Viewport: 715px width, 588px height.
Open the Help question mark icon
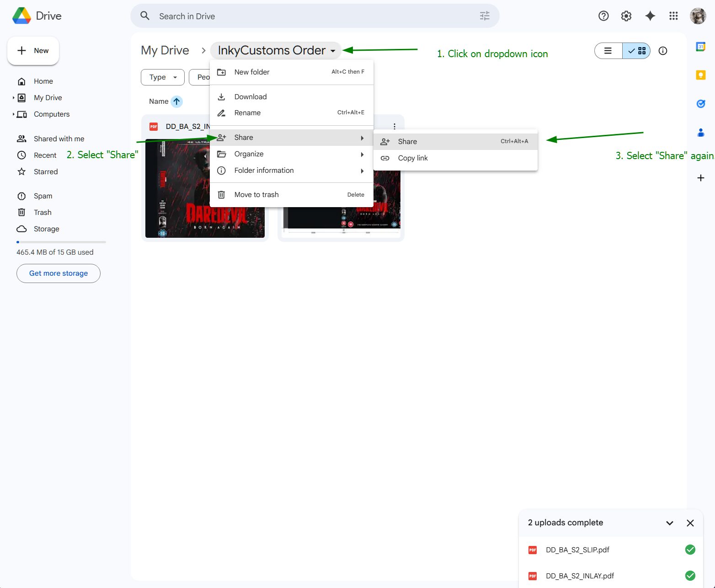[603, 16]
